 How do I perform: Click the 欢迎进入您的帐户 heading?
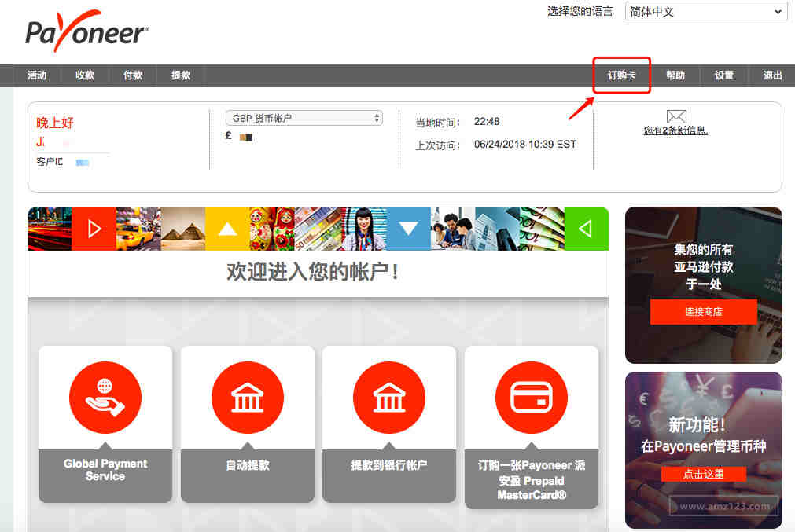click(312, 272)
